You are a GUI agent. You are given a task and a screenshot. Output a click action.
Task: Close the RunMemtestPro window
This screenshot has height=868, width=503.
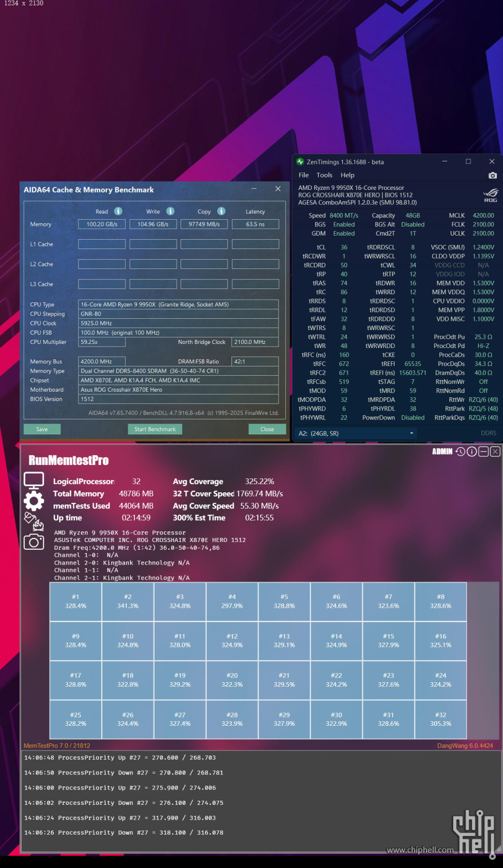[x=495, y=452]
